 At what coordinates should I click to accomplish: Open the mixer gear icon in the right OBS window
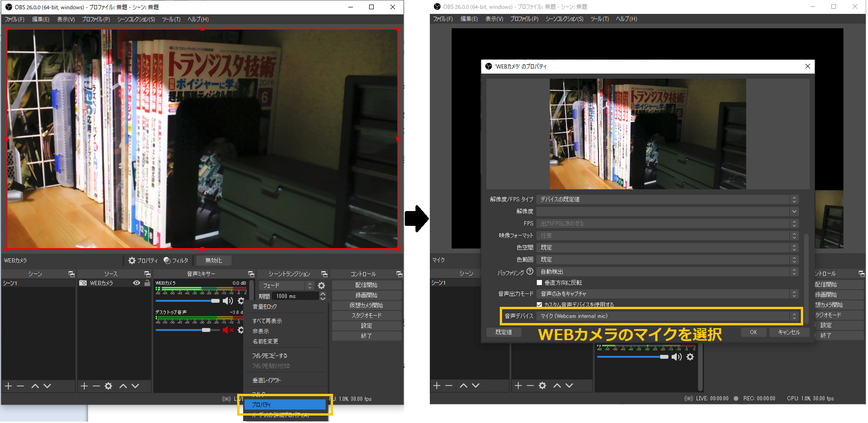[690, 357]
